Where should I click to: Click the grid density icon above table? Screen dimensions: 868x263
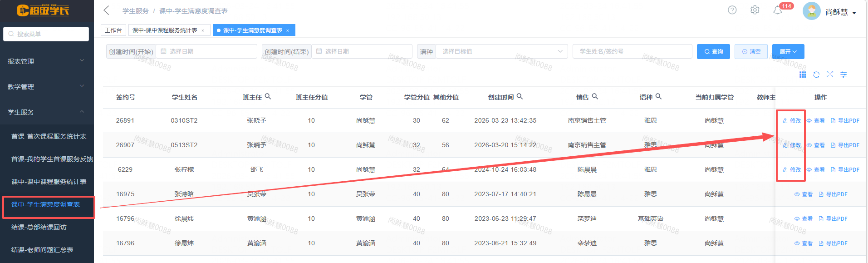(x=803, y=74)
